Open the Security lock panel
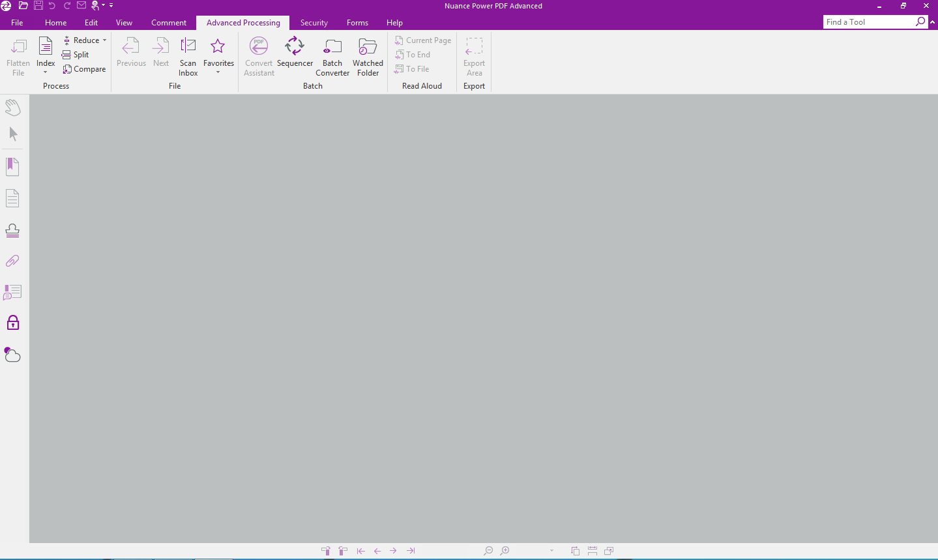Viewport: 938px width, 560px height. point(13,323)
